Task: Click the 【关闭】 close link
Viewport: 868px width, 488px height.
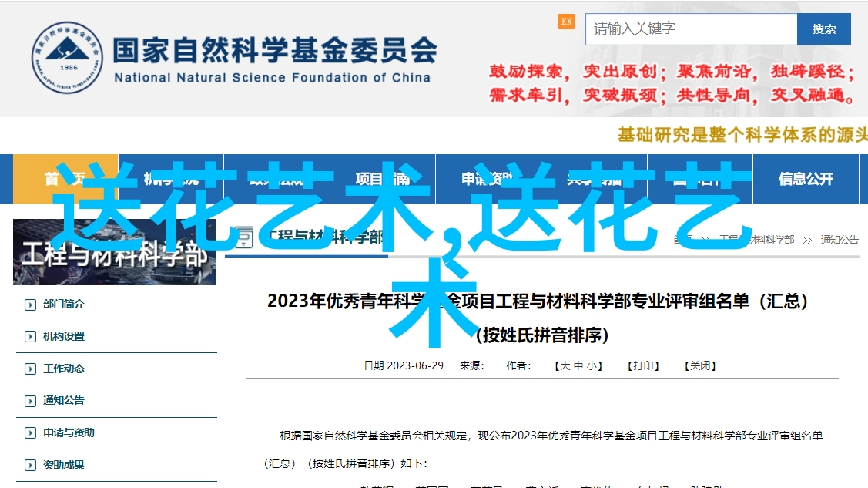Action: tap(699, 365)
